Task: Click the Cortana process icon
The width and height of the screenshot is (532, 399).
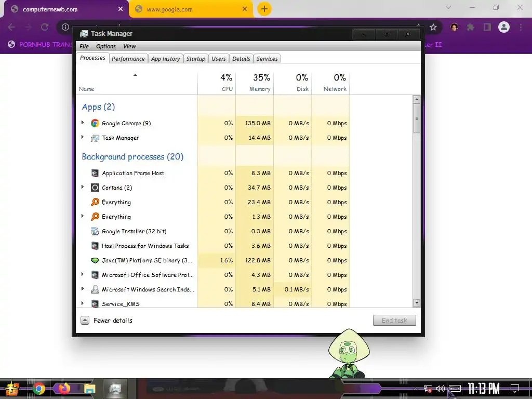Action: click(x=95, y=188)
